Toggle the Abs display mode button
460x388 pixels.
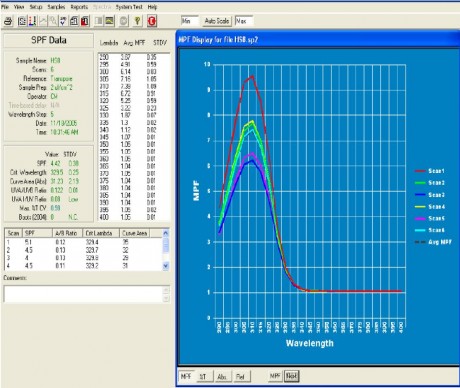click(x=221, y=377)
